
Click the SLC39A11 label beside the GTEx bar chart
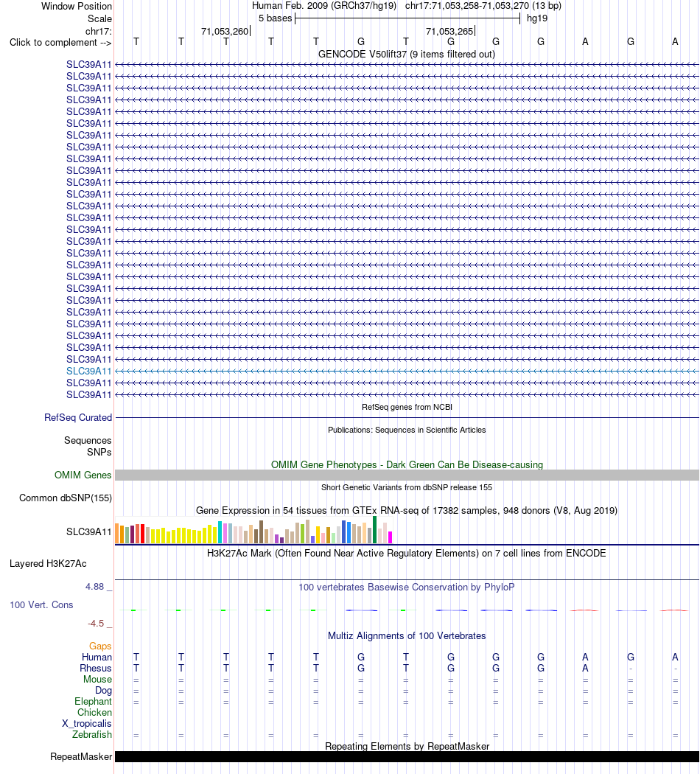tap(89, 531)
